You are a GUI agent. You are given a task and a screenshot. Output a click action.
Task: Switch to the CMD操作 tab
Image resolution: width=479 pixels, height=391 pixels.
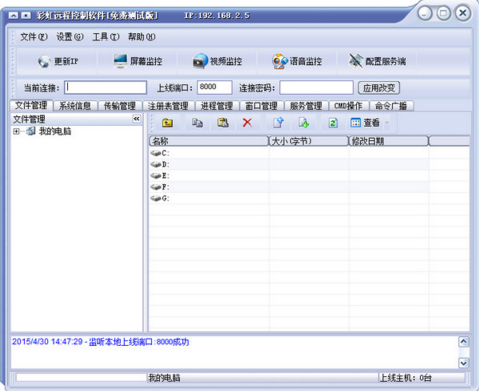[348, 106]
